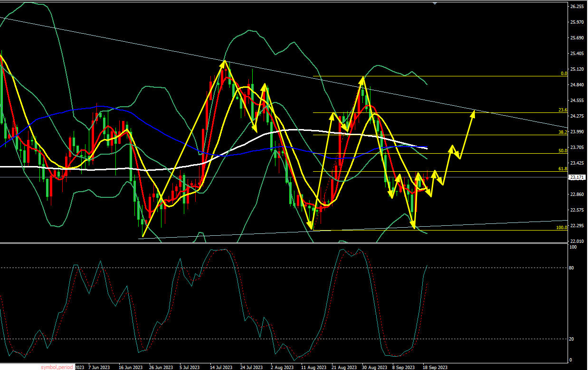Click the Fibonacci 50.0 level label
Image resolution: width=588 pixels, height=370 pixels.
click(563, 150)
